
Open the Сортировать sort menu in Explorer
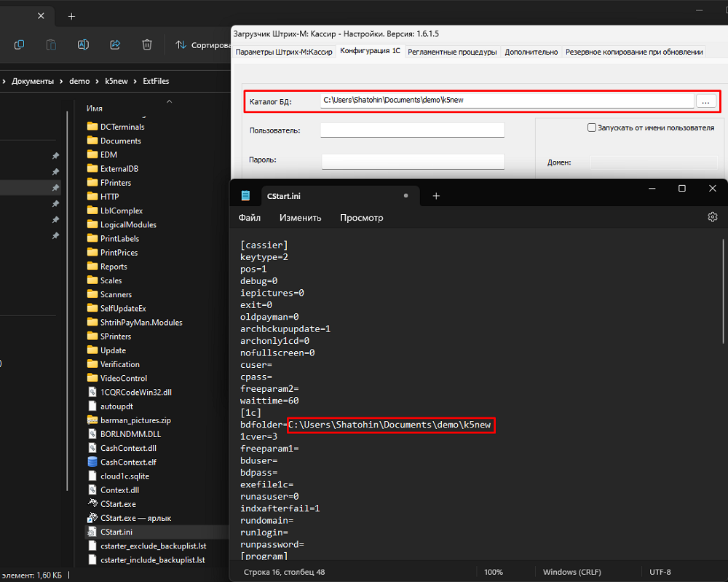tap(202, 45)
